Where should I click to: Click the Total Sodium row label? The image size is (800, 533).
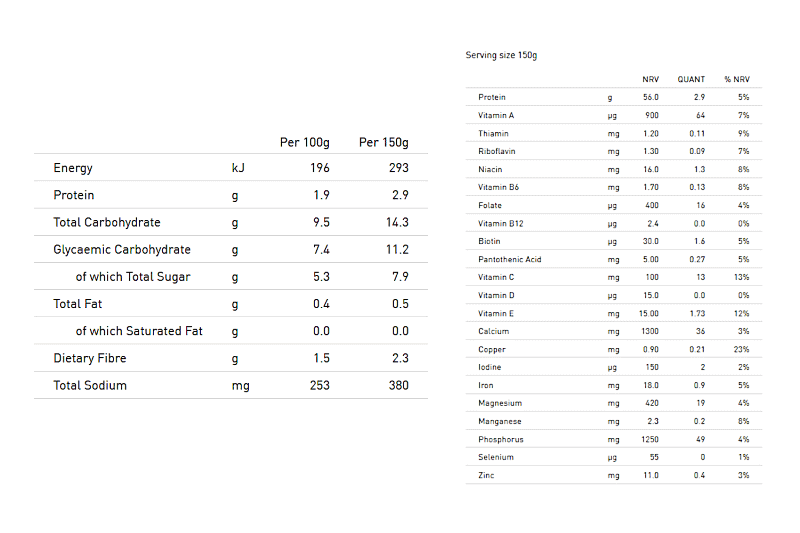[x=90, y=385]
